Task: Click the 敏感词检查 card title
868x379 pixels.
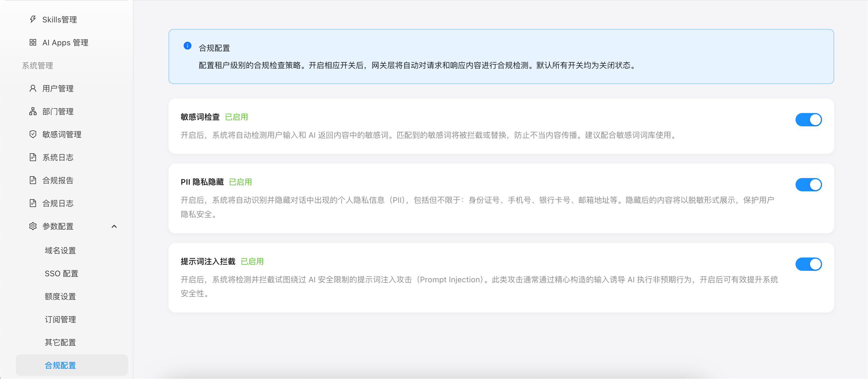Action: [x=200, y=117]
